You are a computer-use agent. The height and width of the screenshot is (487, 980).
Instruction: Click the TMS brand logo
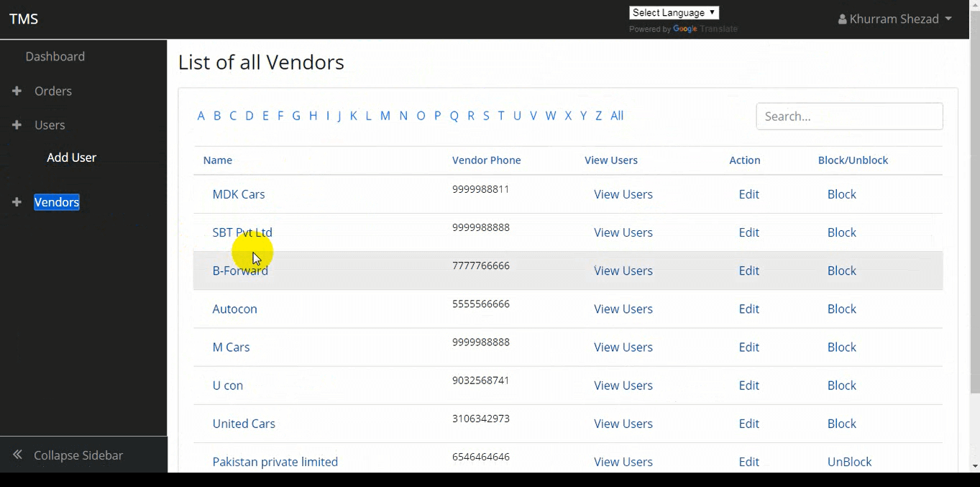point(24,19)
